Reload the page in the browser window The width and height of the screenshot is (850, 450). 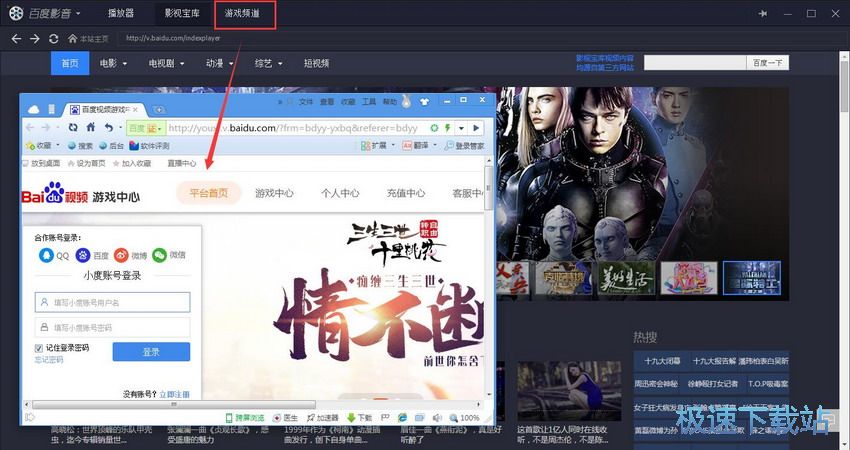(x=73, y=128)
